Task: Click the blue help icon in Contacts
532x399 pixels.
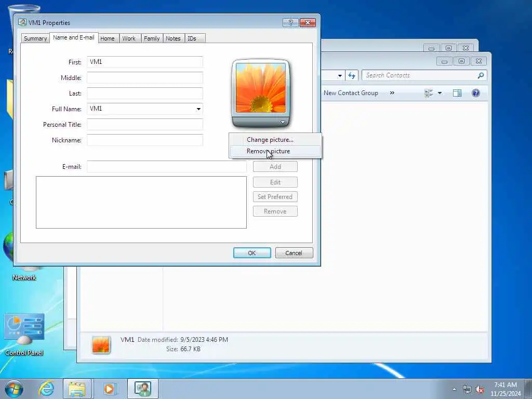Action: coord(476,93)
